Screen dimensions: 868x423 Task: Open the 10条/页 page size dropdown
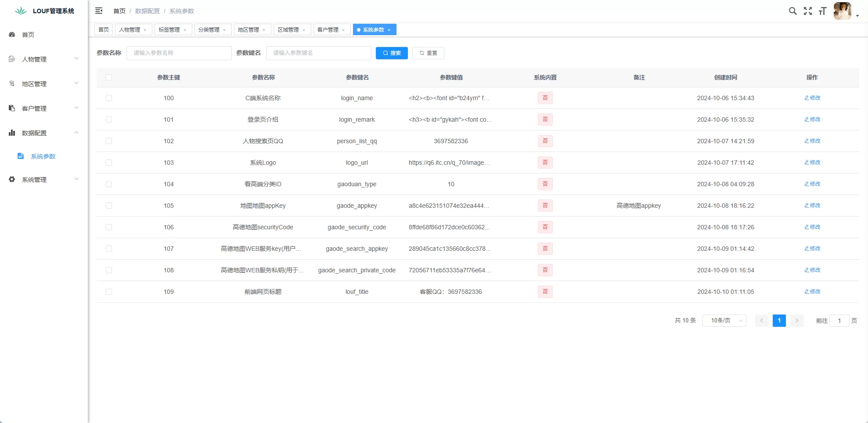[724, 321]
